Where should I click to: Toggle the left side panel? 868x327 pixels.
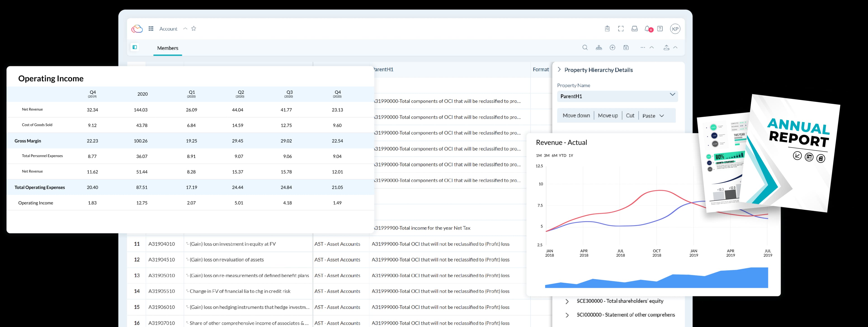pyautogui.click(x=135, y=47)
